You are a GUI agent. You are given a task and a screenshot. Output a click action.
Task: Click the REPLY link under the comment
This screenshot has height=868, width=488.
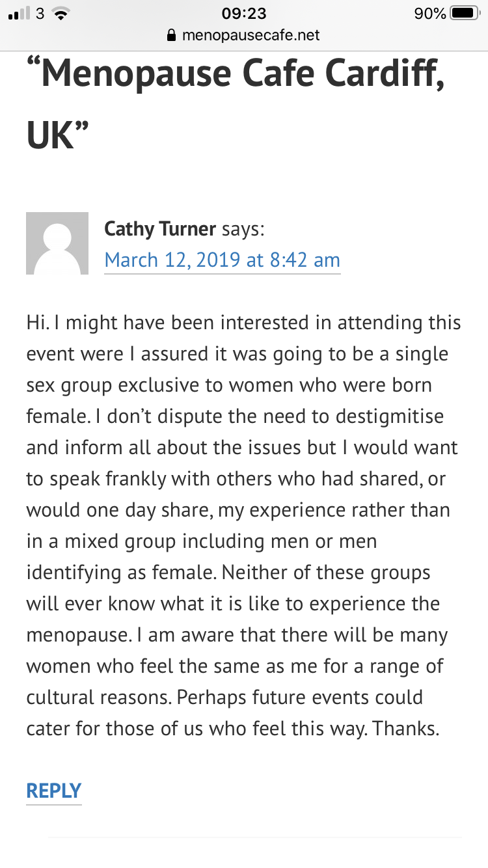(x=54, y=791)
